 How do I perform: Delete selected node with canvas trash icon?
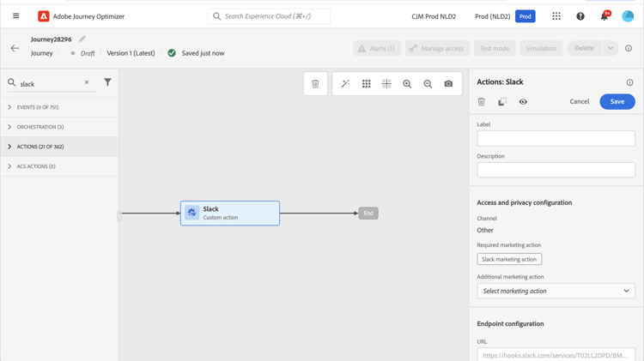point(315,84)
